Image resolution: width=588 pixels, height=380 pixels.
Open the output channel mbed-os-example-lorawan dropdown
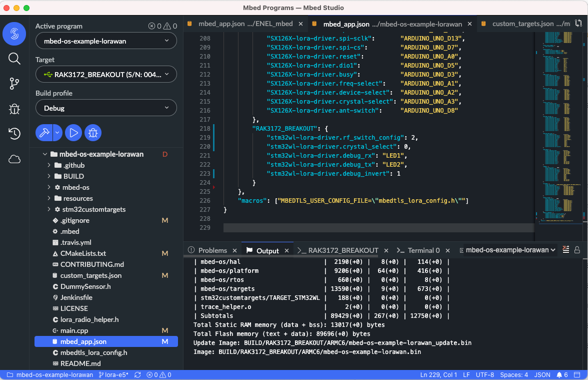pos(510,250)
